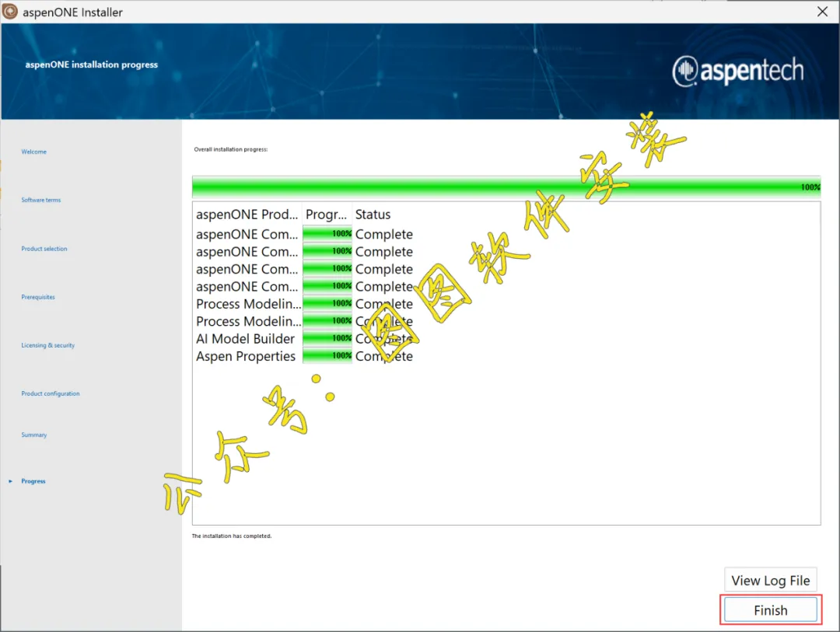Screen dimensions: 840x632
Task: Open the Summary step
Action: 33,435
